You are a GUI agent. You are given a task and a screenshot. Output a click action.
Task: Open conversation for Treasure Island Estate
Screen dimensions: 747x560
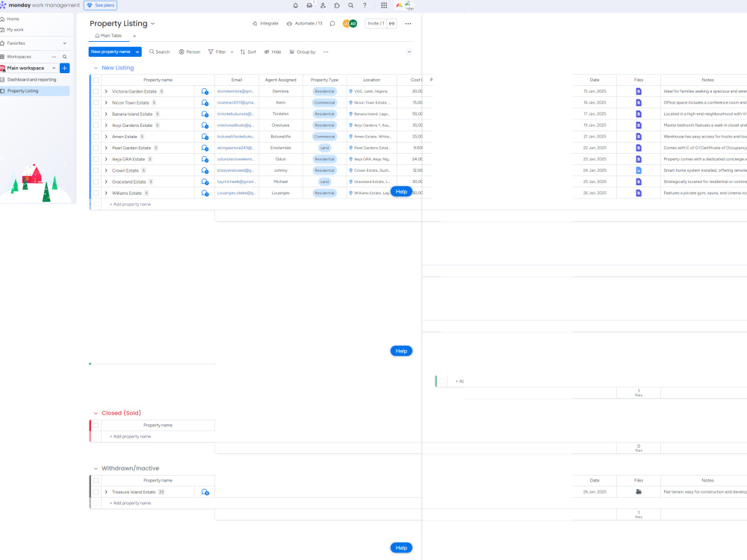(205, 492)
